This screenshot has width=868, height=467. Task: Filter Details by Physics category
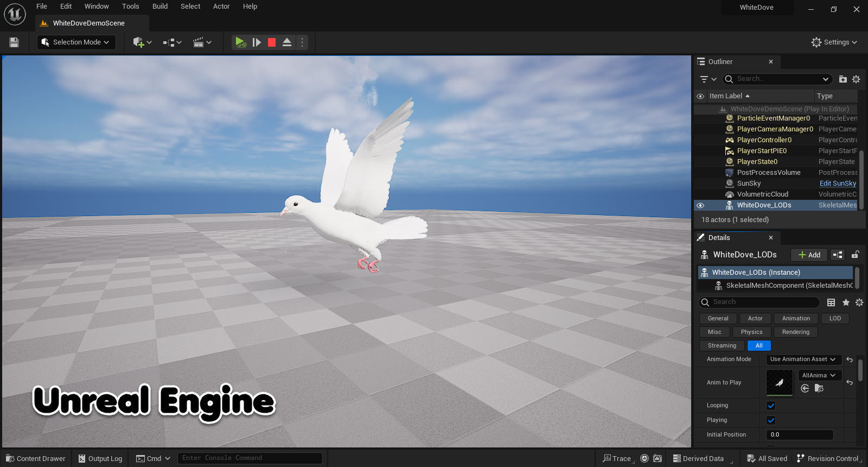pyautogui.click(x=751, y=332)
